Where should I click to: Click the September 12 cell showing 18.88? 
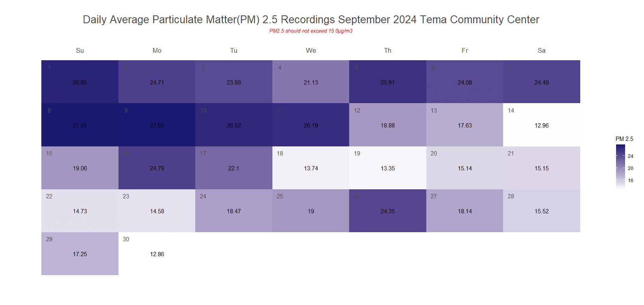point(387,125)
